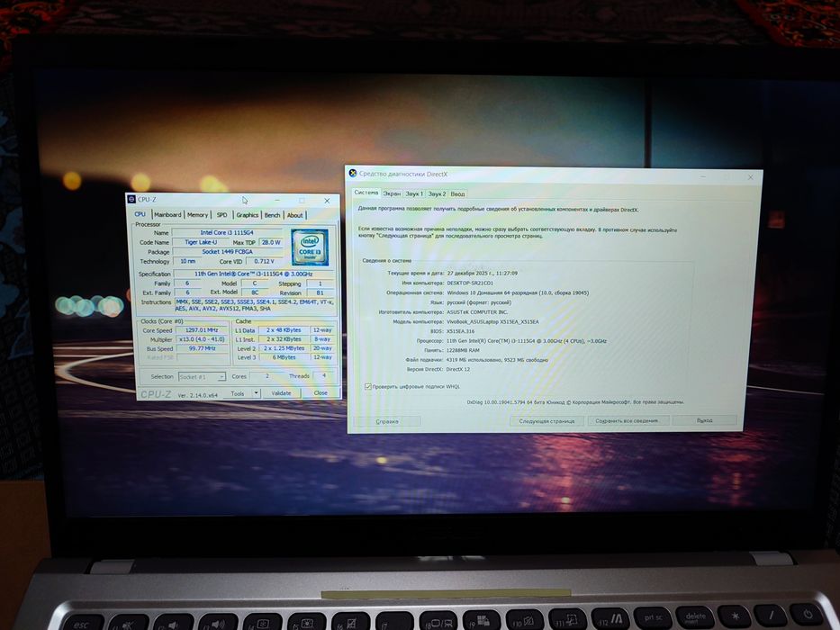This screenshot has width=840, height=630.
Task: Click the Close button in CPU-Z
Action: coord(321,393)
